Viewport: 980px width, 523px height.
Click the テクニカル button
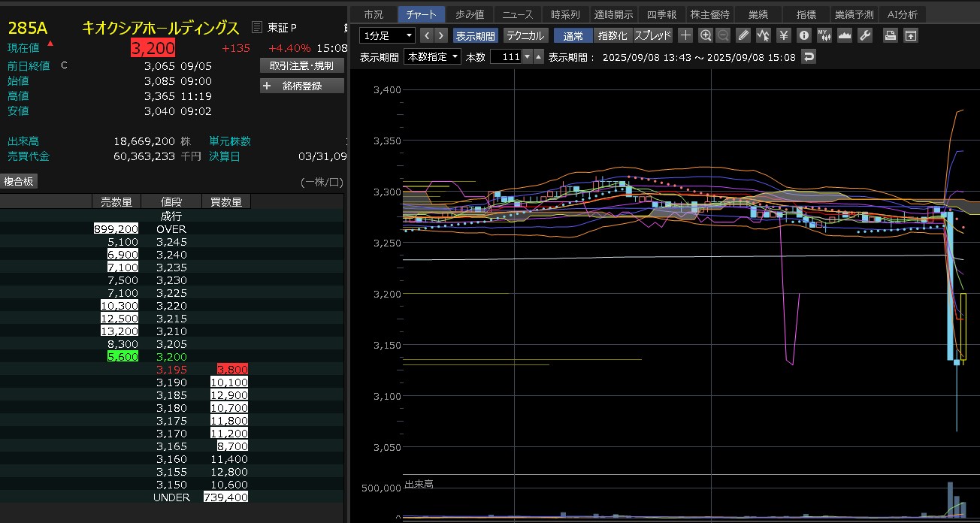(x=525, y=35)
